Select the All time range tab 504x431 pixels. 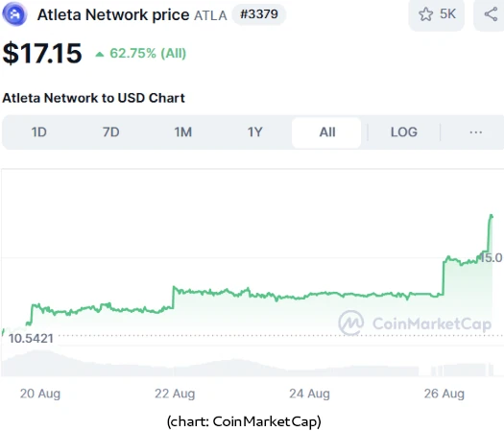tap(326, 132)
